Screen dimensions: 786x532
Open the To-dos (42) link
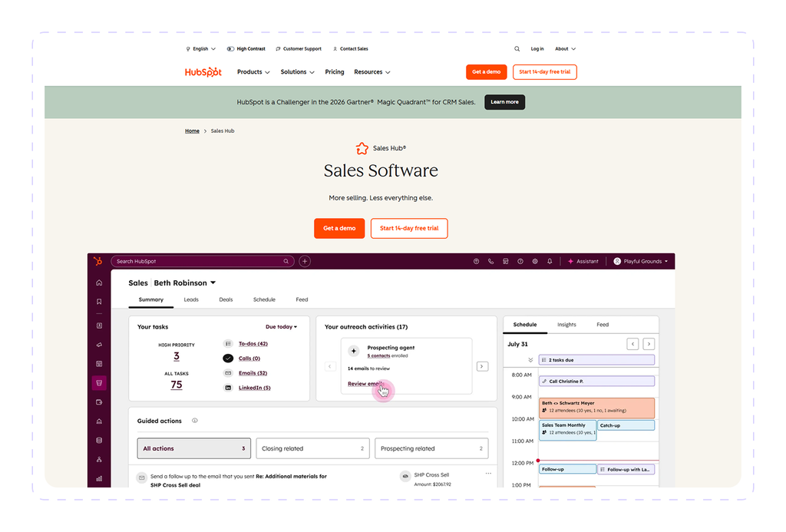pyautogui.click(x=253, y=344)
